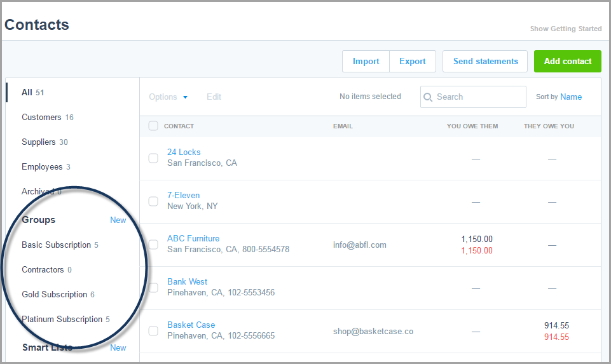This screenshot has height=364, width=611.
Task: Select the ABC Furniture checkbox
Action: (153, 245)
